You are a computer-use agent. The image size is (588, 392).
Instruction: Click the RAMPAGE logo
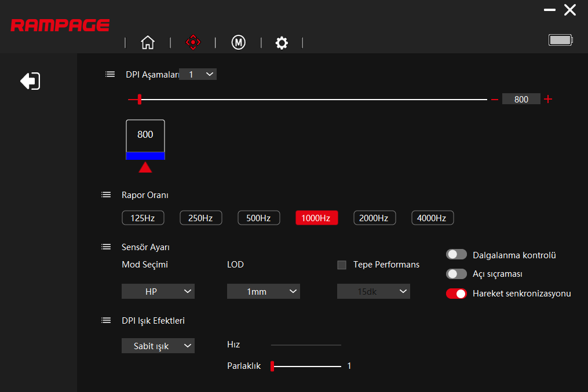click(60, 25)
